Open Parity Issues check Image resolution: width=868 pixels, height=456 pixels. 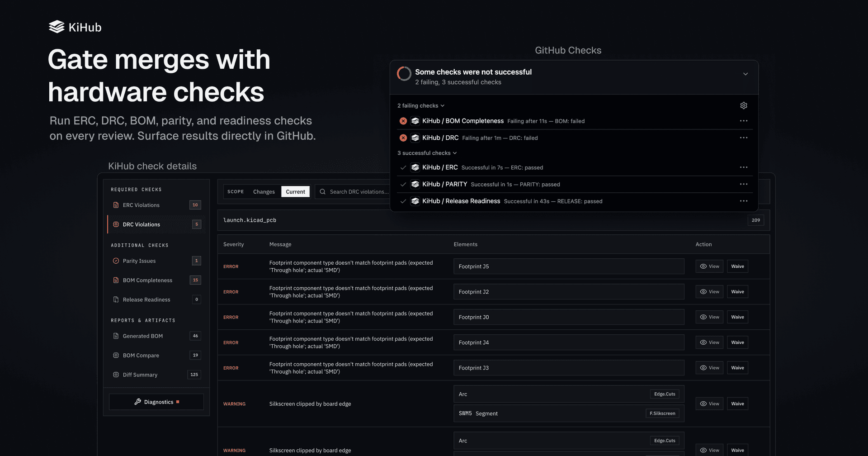[156, 261]
